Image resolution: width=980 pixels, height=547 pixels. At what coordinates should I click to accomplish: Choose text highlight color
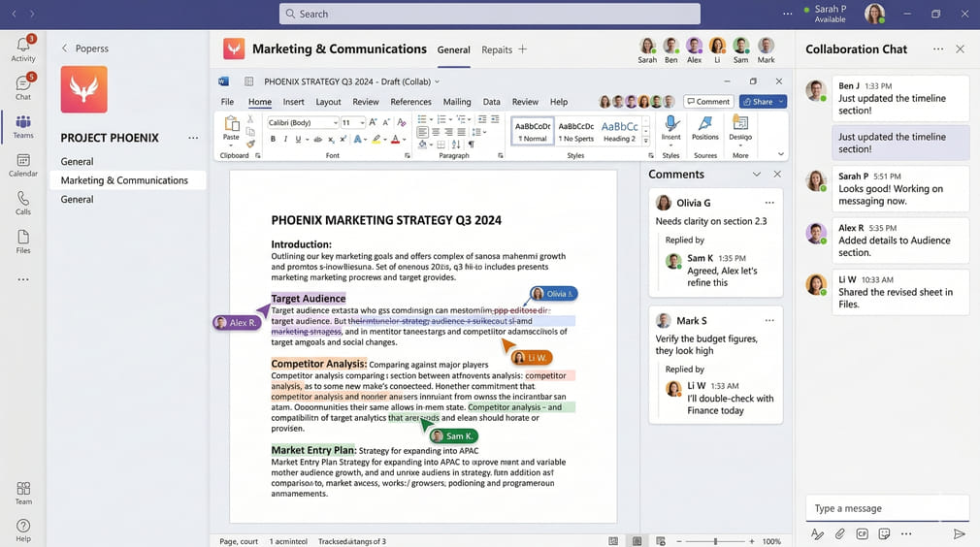pyautogui.click(x=376, y=140)
